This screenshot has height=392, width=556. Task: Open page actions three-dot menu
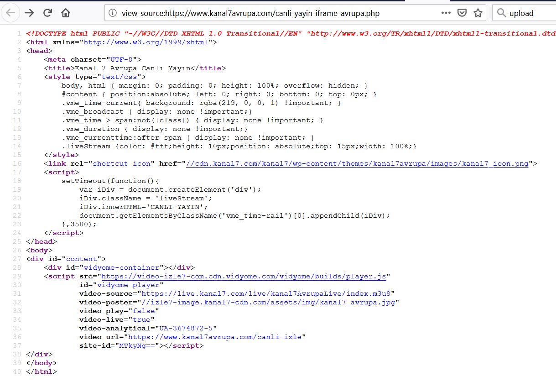point(446,13)
